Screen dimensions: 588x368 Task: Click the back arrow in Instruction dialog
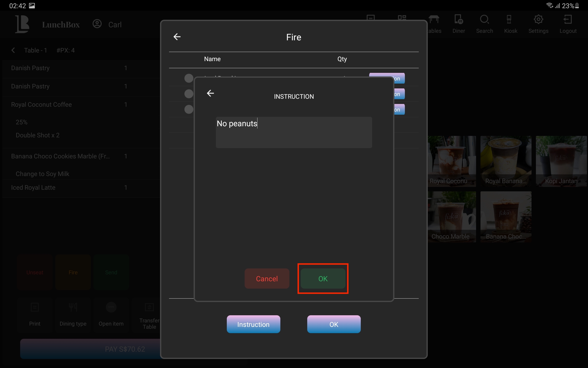[210, 93]
